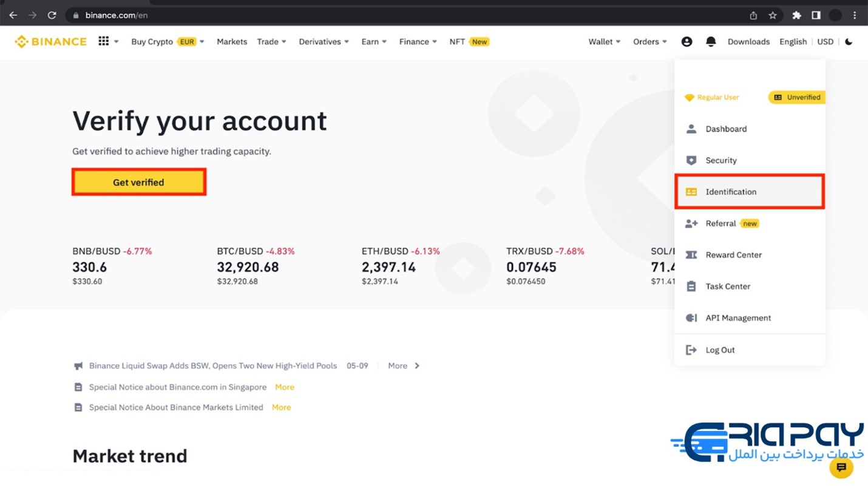Click the Regular User diamond icon

(689, 97)
